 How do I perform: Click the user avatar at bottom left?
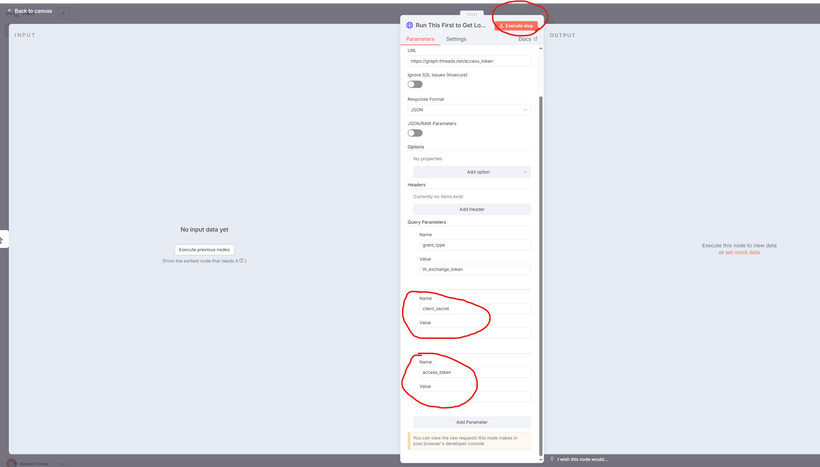click(12, 463)
